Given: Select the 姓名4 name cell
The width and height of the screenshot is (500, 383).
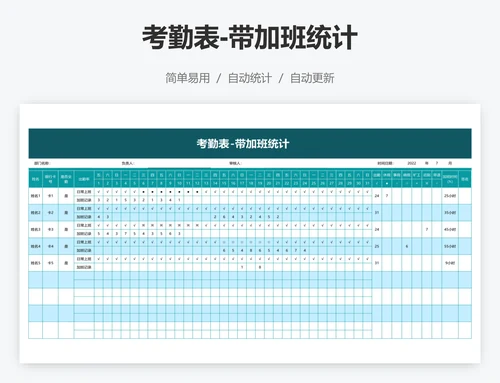Looking at the screenshot, I should (35, 246).
